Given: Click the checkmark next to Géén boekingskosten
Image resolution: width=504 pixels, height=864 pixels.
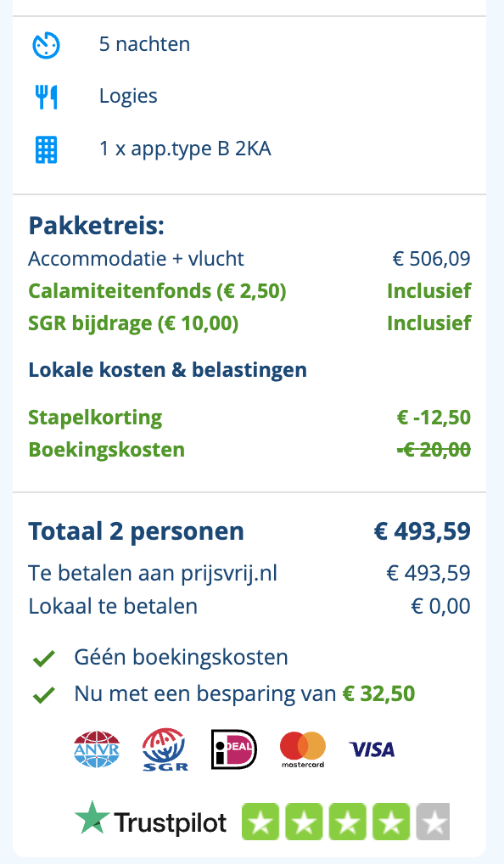Looking at the screenshot, I should (44, 658).
